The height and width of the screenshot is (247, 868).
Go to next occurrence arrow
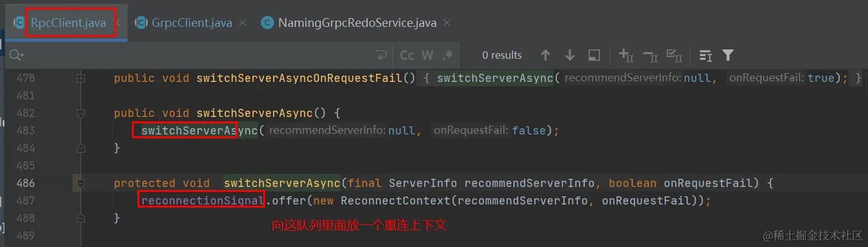(570, 56)
